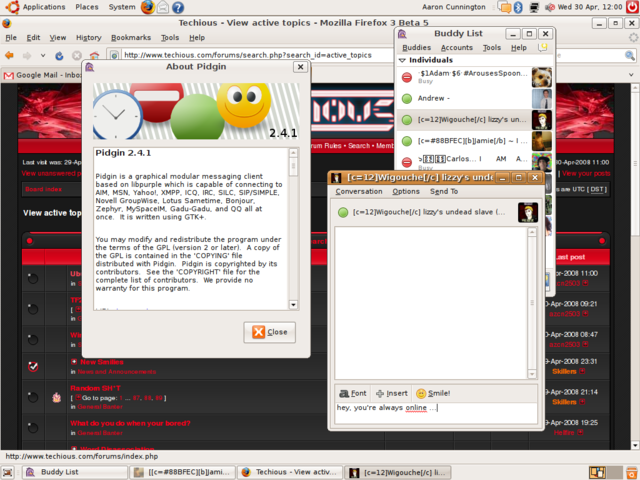The height and width of the screenshot is (480, 640).
Task: Click the Board index link on the forum
Action: click(x=43, y=189)
